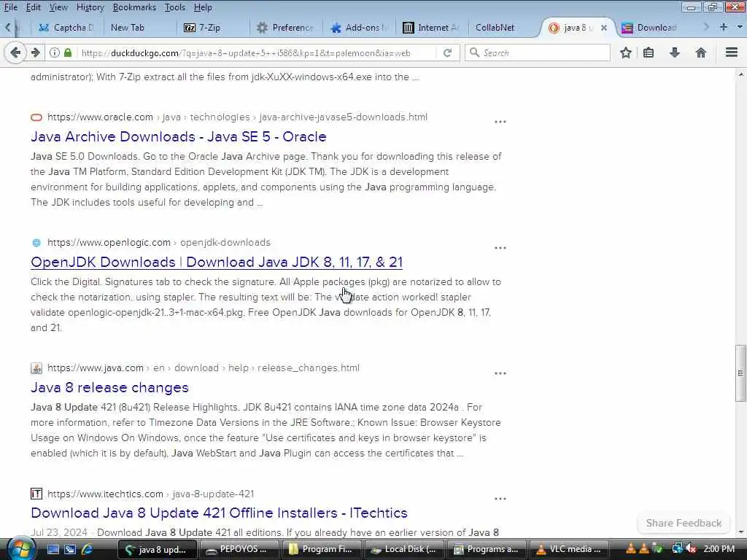This screenshot has height=560, width=747.
Task: Bookmark this page with the star icon
Action: coord(625,52)
